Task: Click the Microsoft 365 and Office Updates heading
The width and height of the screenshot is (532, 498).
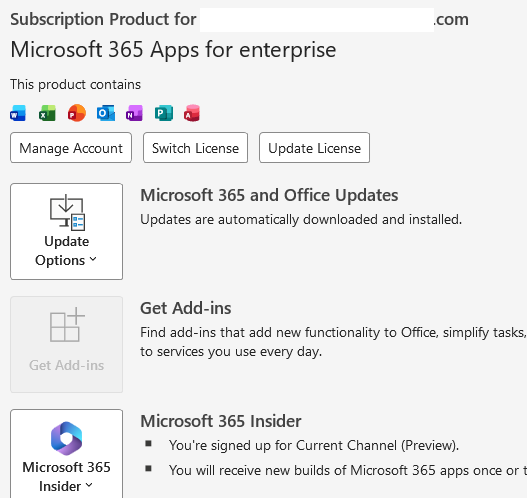Action: click(269, 195)
